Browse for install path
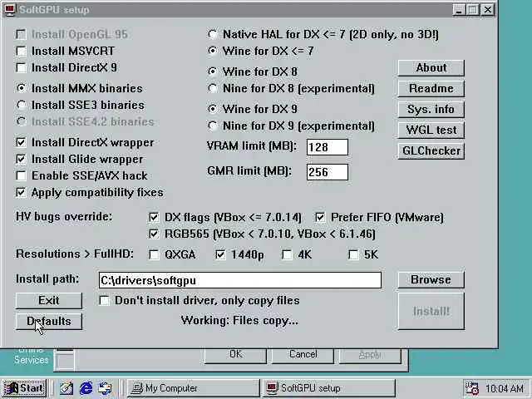Image resolution: width=532 pixels, height=399 pixels. [431, 280]
